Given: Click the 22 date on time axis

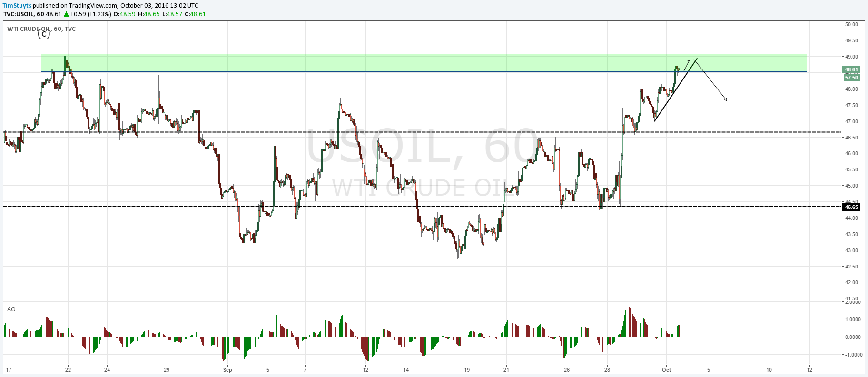Looking at the screenshot, I should (x=68, y=370).
